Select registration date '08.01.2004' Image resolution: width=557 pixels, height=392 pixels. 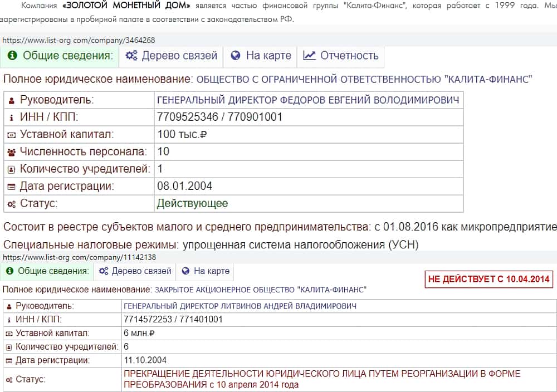[184, 186]
